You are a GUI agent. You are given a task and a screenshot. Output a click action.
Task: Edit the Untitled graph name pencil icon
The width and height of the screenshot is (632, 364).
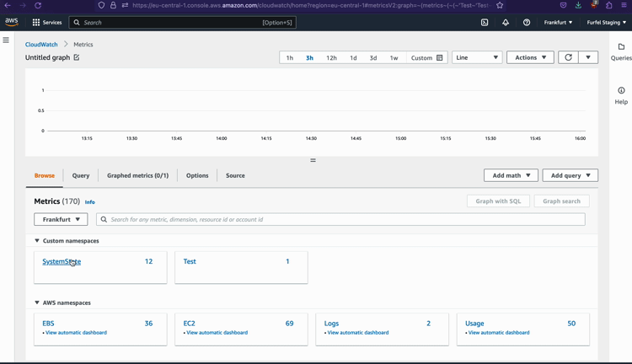(x=77, y=57)
